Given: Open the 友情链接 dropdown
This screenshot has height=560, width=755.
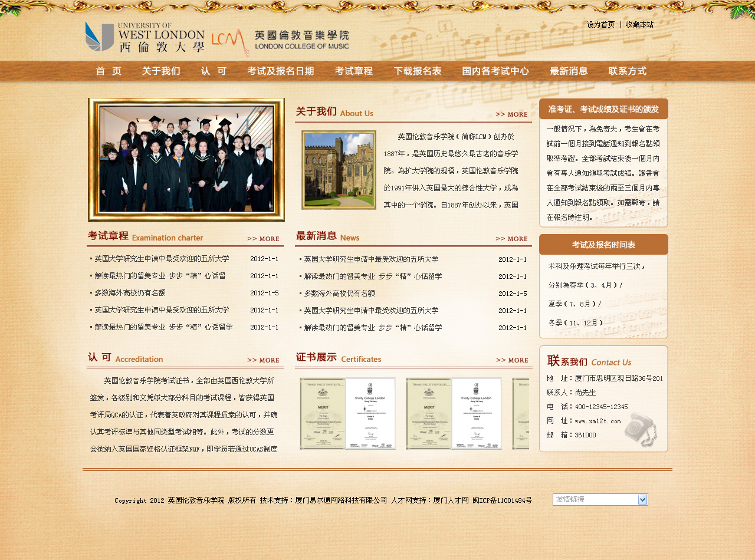Looking at the screenshot, I should 600,500.
